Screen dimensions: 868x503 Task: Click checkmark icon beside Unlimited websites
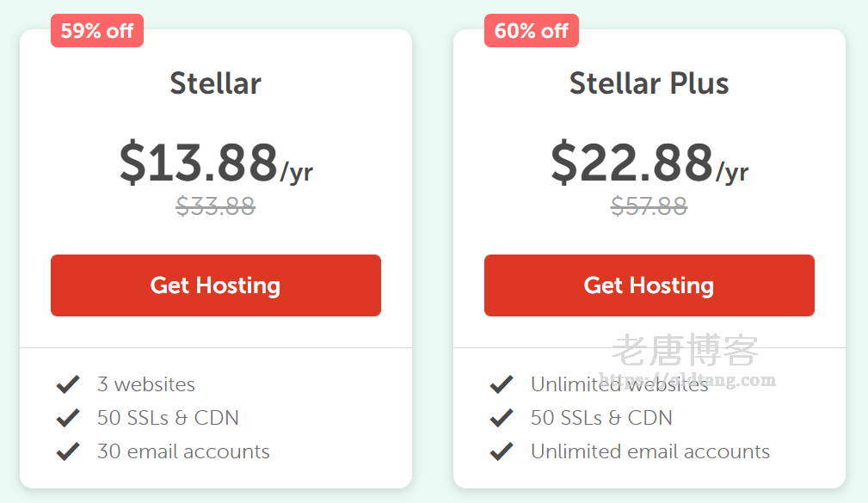click(x=502, y=384)
